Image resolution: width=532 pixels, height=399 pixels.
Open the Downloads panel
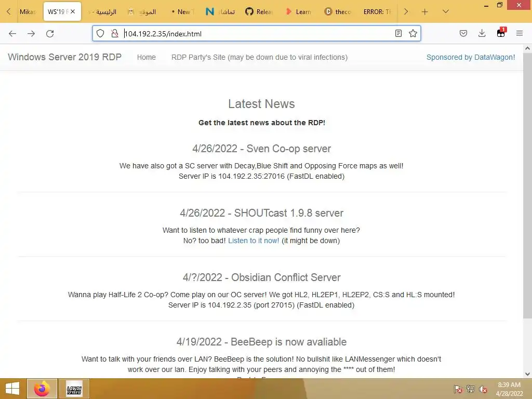pyautogui.click(x=482, y=33)
